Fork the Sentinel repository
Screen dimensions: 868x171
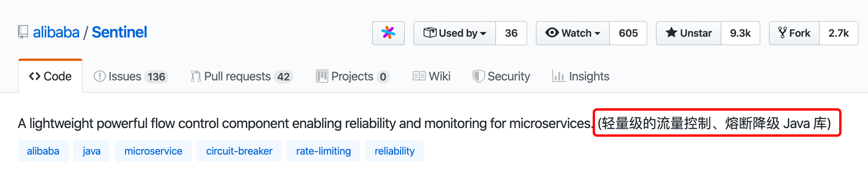[x=794, y=33]
